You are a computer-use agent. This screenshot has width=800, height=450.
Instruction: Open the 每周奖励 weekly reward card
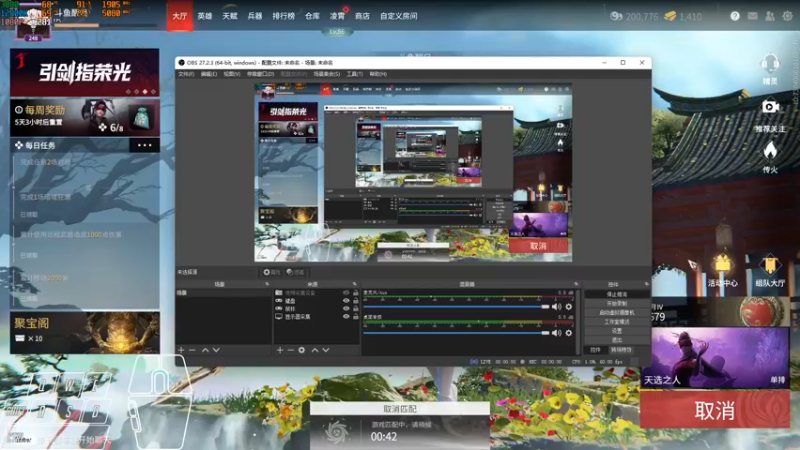[85, 117]
